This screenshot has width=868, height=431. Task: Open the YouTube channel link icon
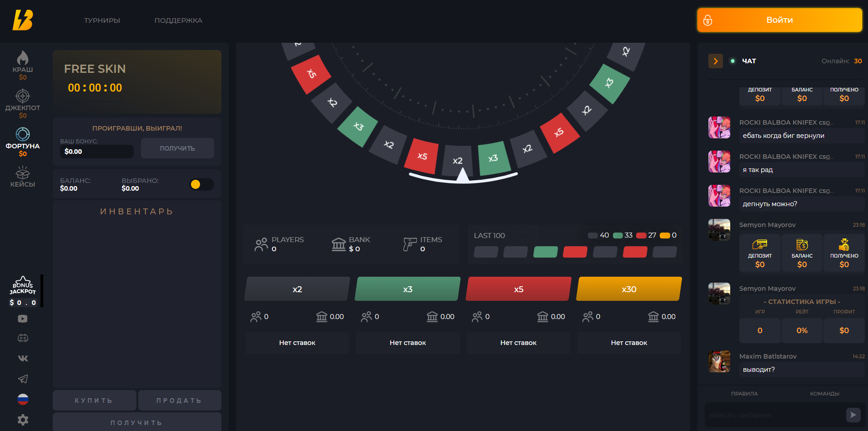[x=23, y=319]
